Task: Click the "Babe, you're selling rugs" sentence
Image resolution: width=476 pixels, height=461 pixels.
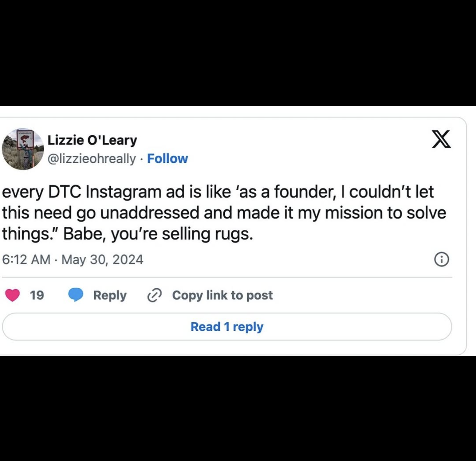Action: (158, 234)
